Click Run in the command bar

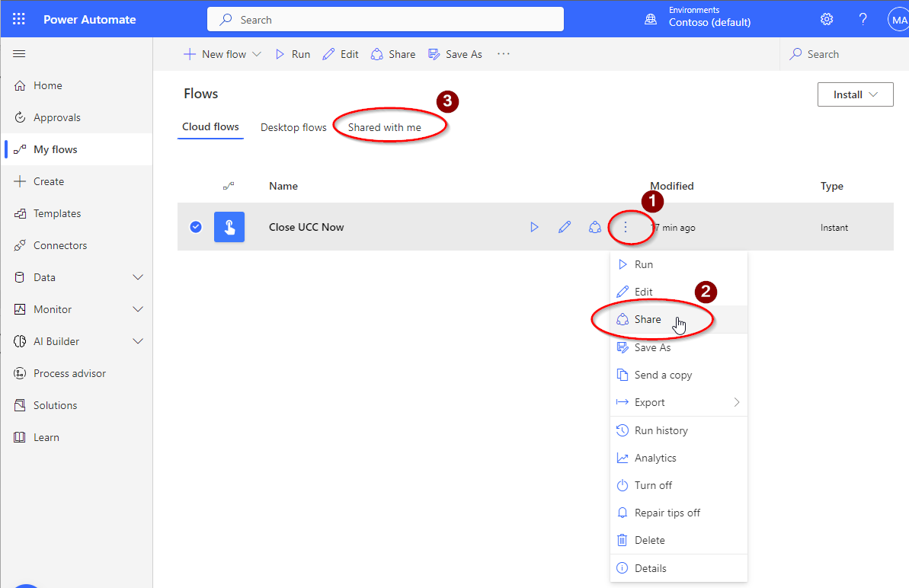[x=293, y=54]
